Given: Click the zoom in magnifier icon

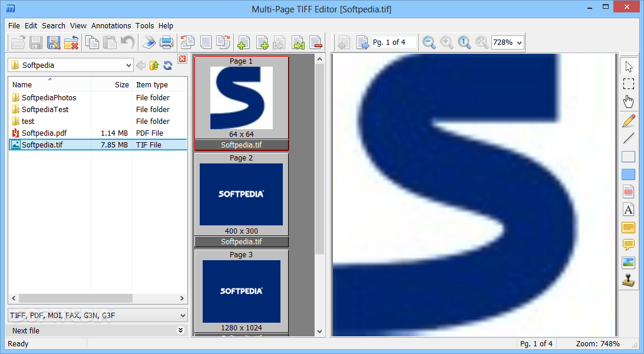Looking at the screenshot, I should 447,42.
